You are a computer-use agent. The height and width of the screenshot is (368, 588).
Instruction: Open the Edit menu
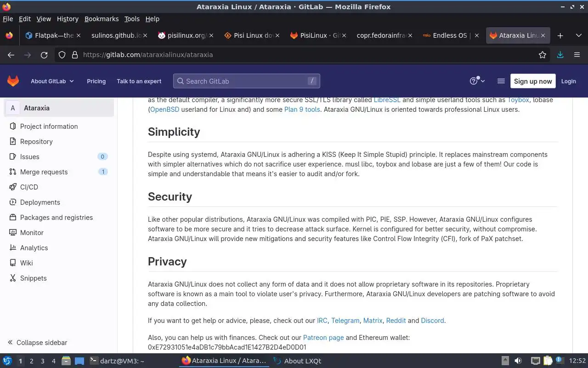tap(25, 19)
